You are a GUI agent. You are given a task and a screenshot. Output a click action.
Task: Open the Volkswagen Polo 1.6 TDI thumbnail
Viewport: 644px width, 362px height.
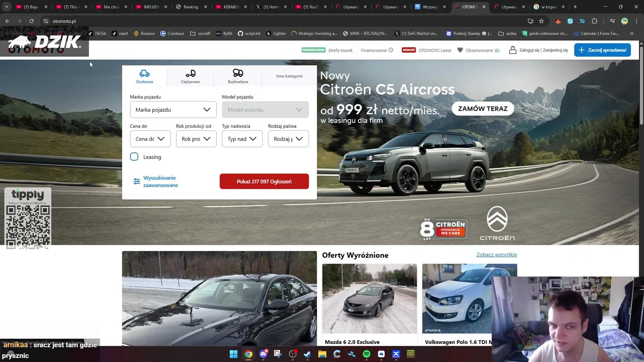(x=469, y=299)
